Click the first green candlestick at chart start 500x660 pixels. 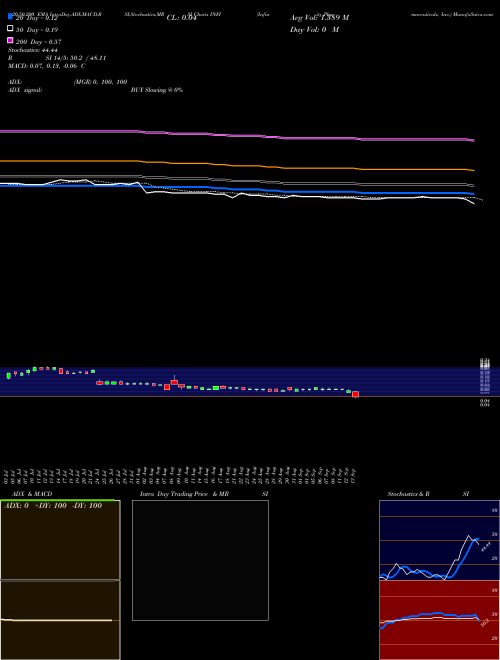(8, 375)
